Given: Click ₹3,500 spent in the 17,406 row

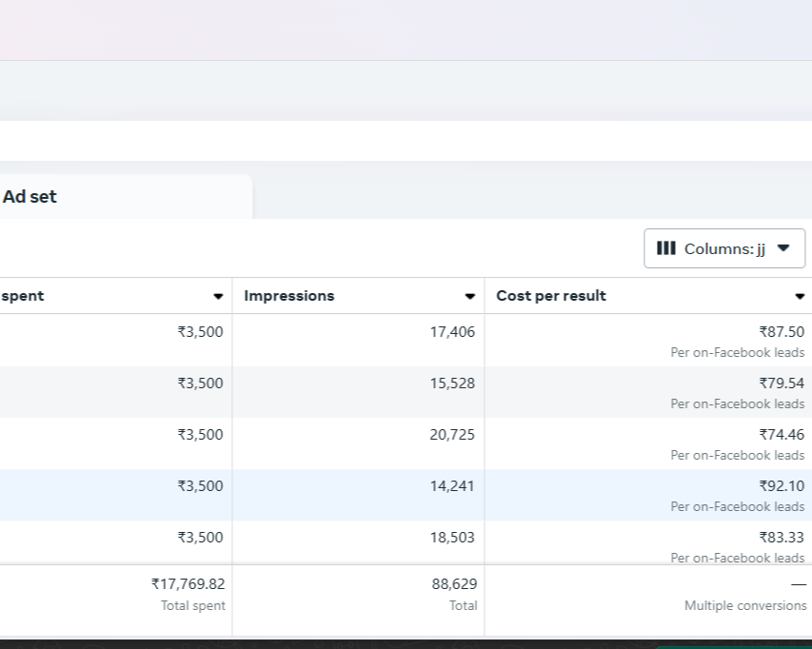Looking at the screenshot, I should click(200, 332).
